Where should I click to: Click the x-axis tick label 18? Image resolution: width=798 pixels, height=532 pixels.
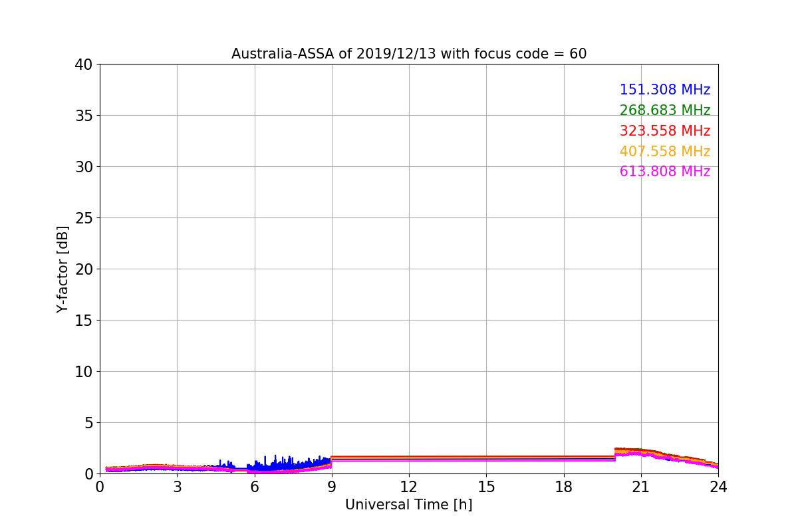[564, 486]
